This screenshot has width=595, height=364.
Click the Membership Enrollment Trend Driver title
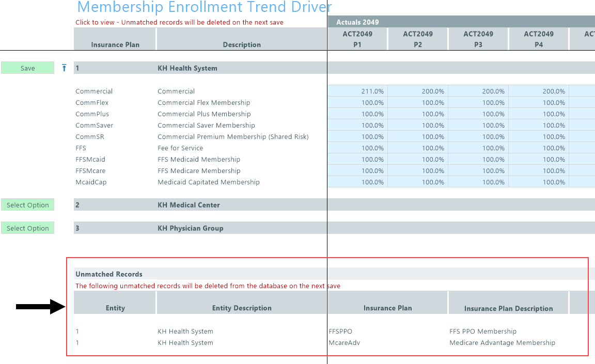(x=205, y=7)
